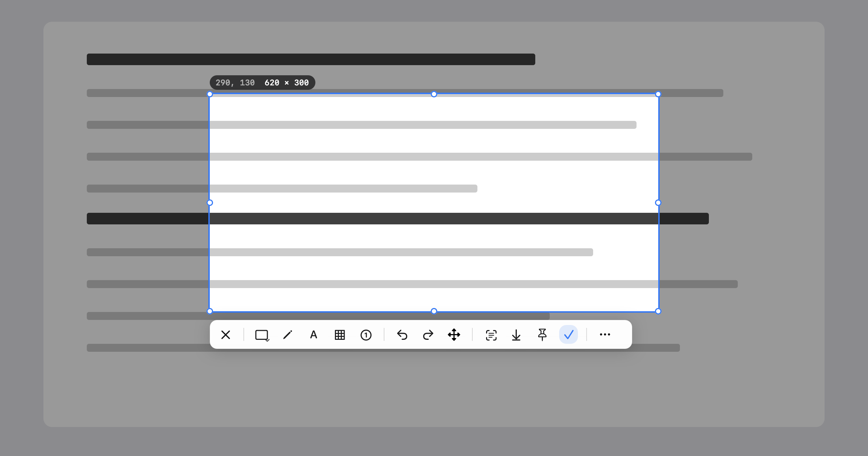Click the bottom-center selection handle
The image size is (868, 456).
coord(434,311)
